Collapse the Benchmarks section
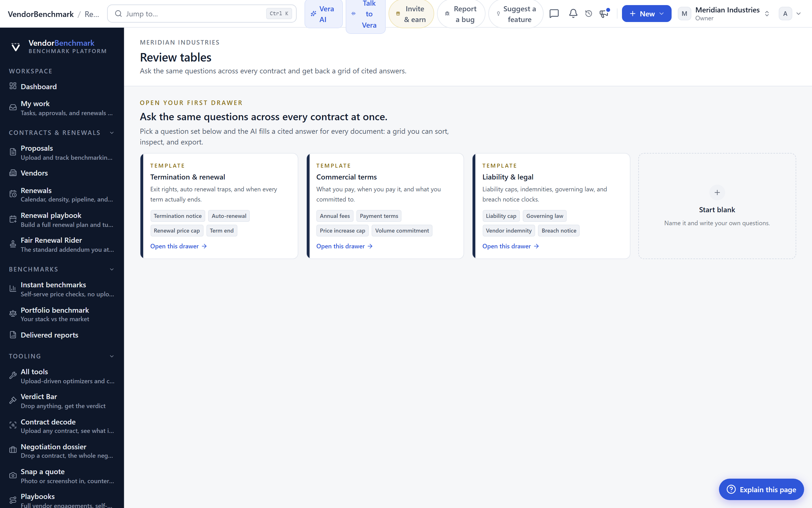Screen dimensions: 812x508 112,270
